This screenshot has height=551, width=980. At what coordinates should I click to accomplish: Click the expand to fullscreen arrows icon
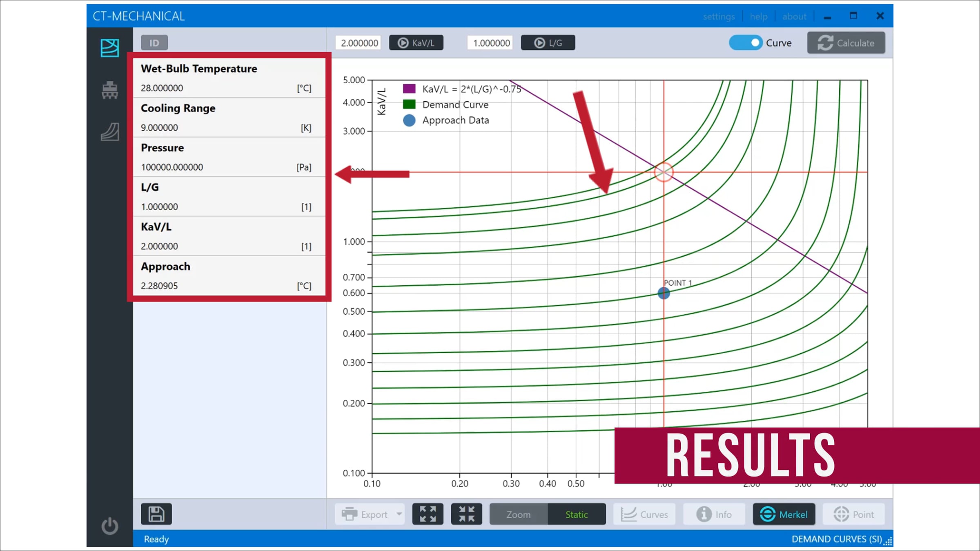point(428,514)
